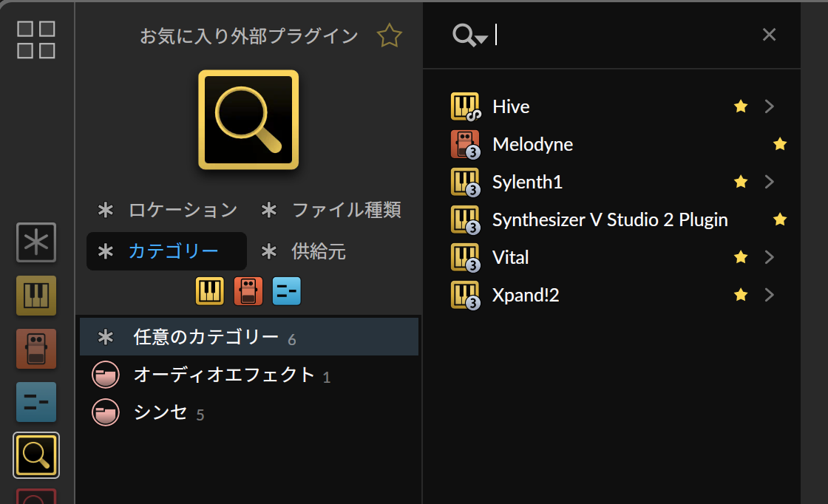
Task: Expand Xpand!2 presets with chevron
Action: [x=770, y=295]
